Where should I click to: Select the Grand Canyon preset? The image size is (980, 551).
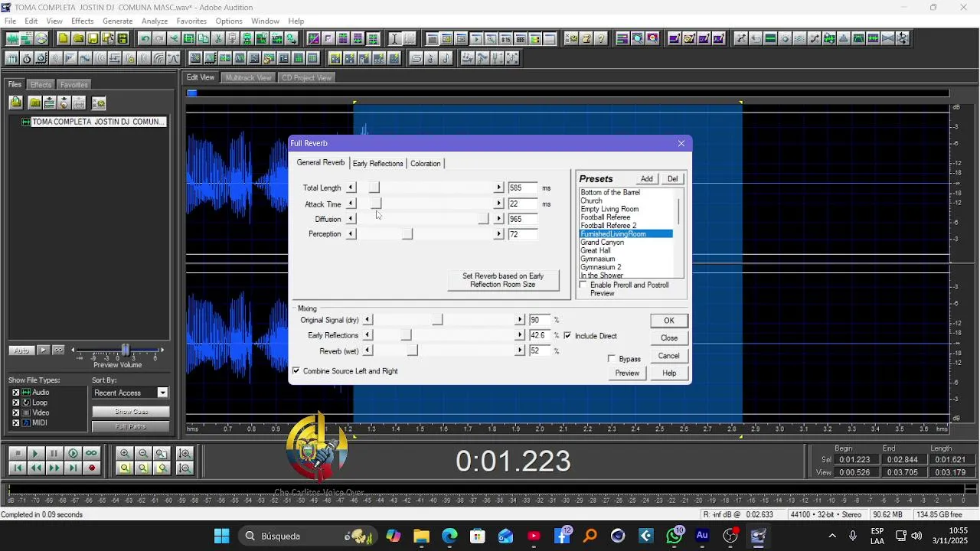click(602, 242)
